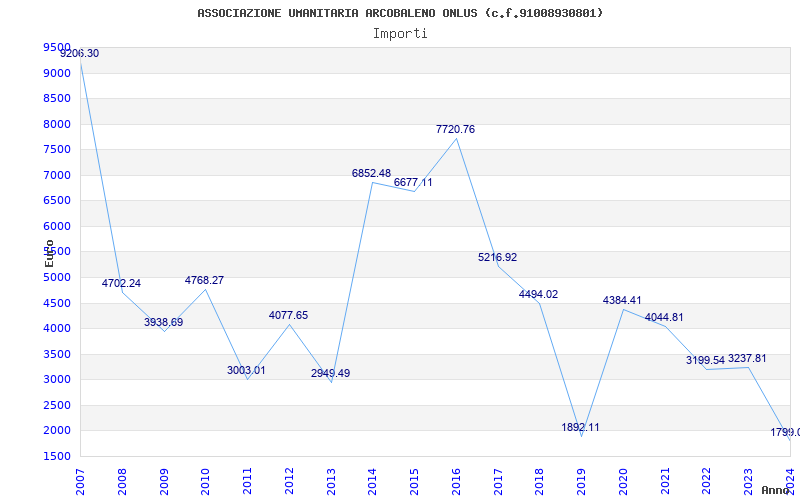
Task: Click the x-axis year 2016
Action: point(456,482)
